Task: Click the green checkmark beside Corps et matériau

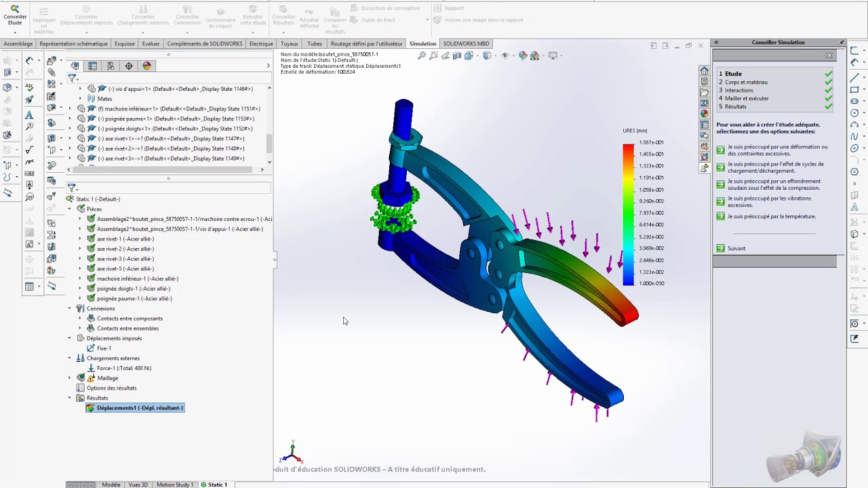Action: [x=829, y=82]
